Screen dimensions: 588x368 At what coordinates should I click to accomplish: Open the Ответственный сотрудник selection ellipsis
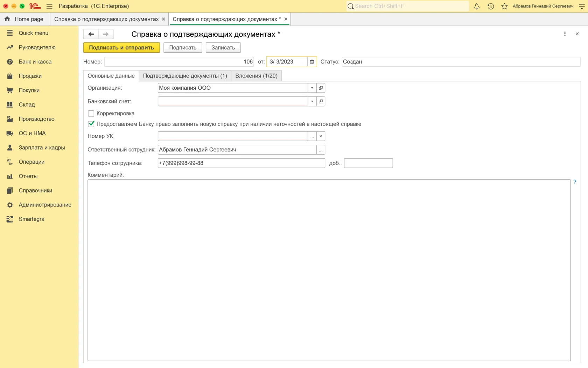click(321, 150)
